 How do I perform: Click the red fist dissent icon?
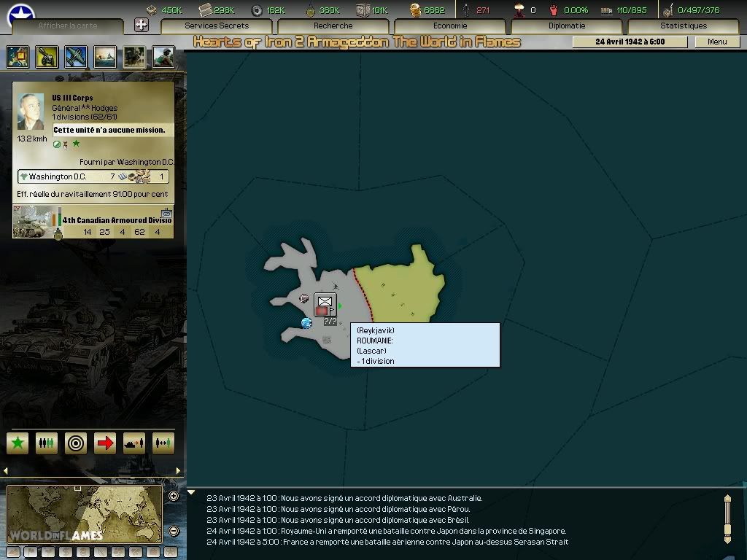(553, 10)
